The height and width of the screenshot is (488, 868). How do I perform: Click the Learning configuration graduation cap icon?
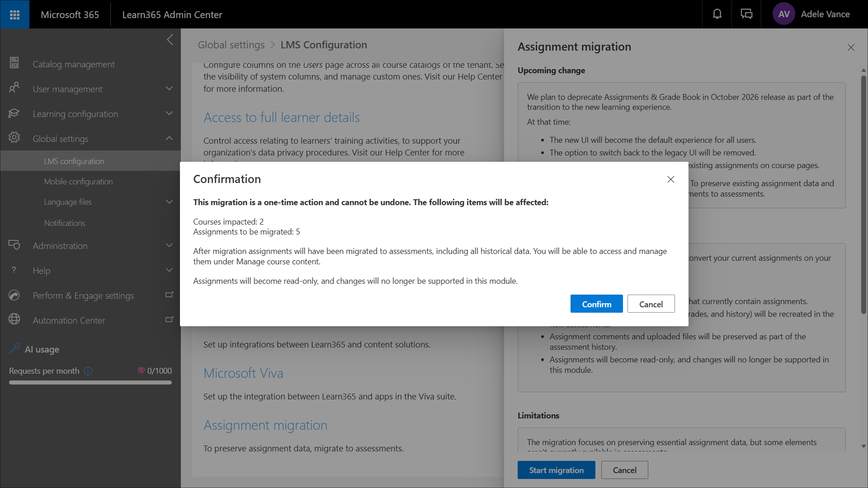tap(14, 113)
